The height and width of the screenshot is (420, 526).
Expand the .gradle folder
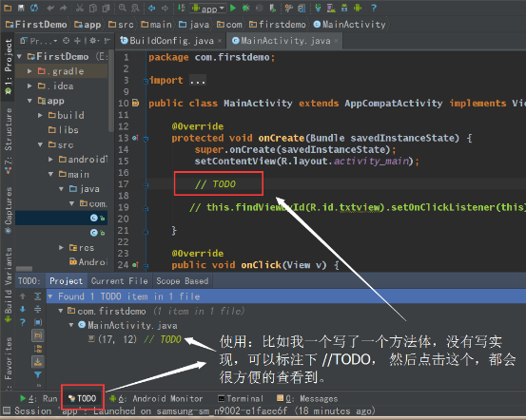pyautogui.click(x=29, y=71)
